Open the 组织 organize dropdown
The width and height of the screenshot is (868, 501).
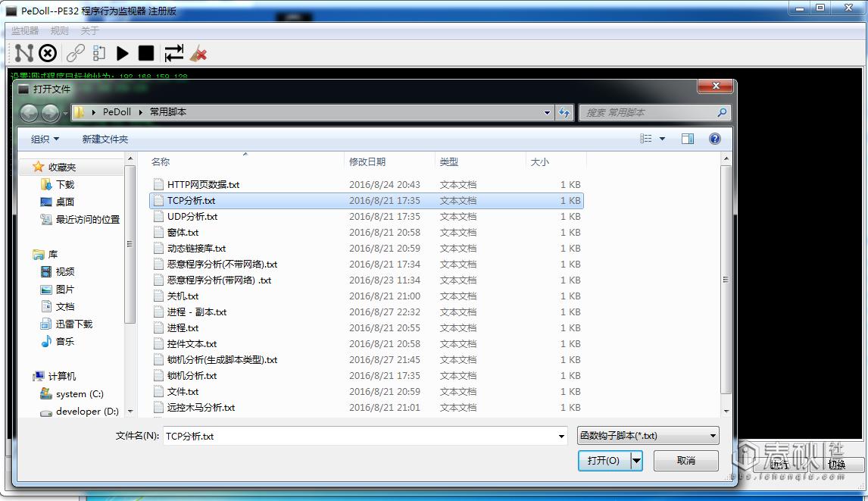(x=45, y=139)
